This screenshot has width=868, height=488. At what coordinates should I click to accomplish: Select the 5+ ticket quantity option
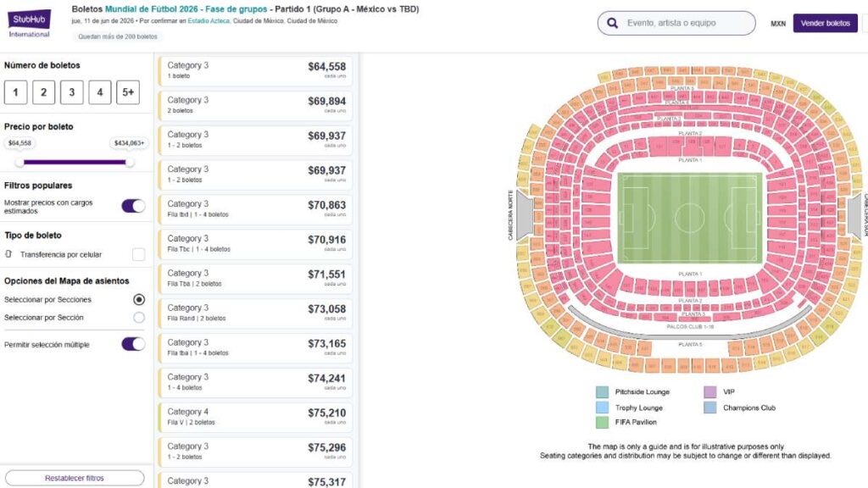128,92
